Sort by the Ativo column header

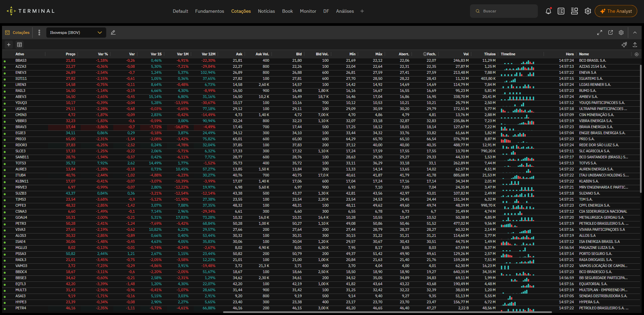(x=20, y=54)
